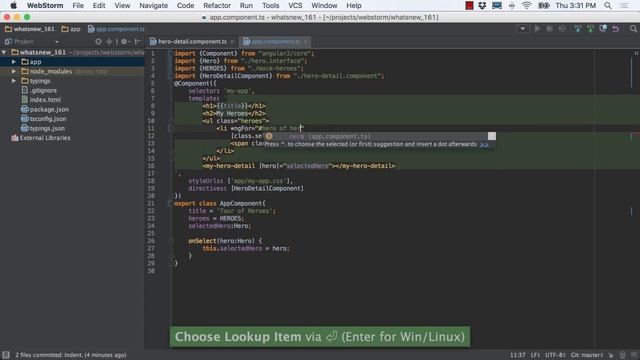Select tsconfig.json in project tree
The height and width of the screenshot is (360, 640).
tap(44, 119)
